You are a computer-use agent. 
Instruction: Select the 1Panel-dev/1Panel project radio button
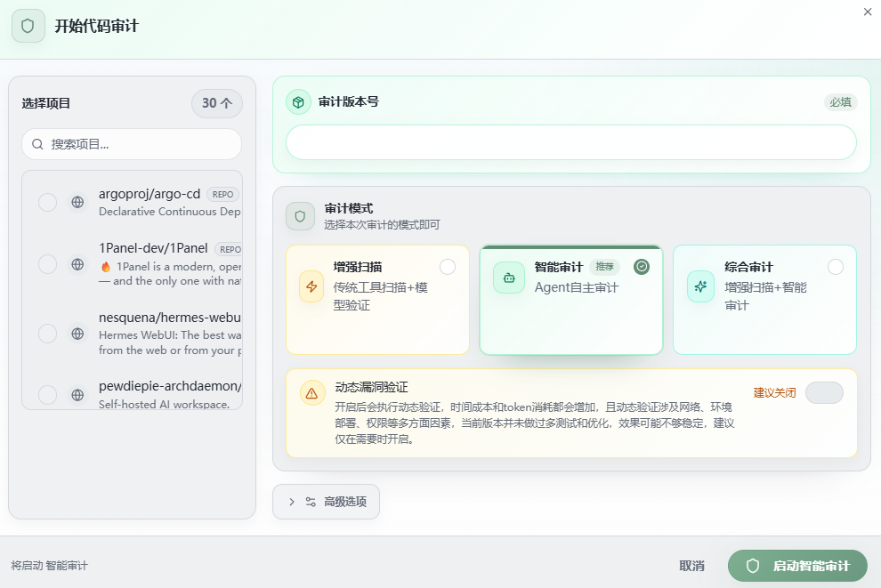coord(48,264)
